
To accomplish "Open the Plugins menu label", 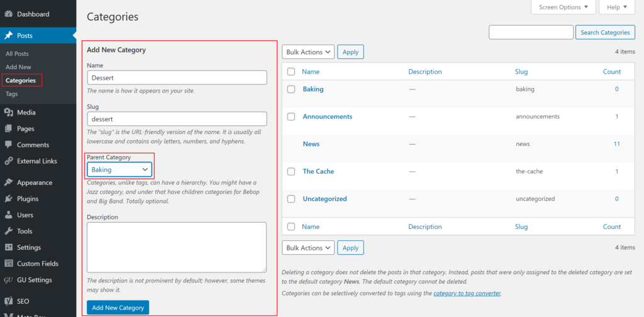I will [28, 199].
